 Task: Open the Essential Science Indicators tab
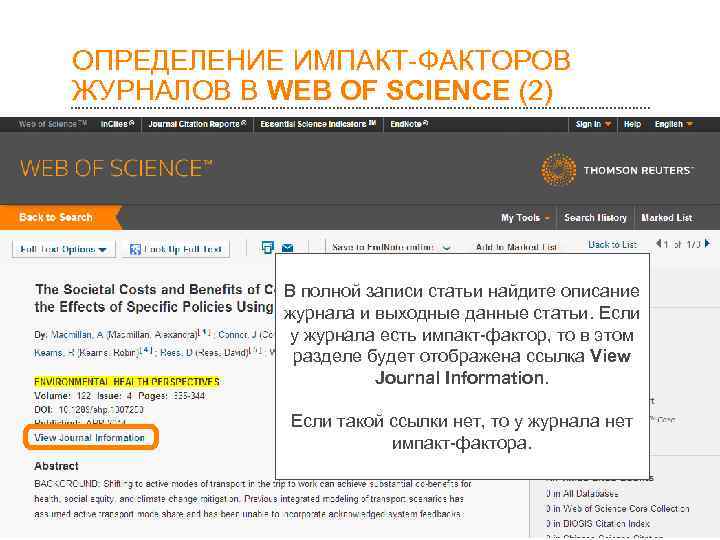318,124
